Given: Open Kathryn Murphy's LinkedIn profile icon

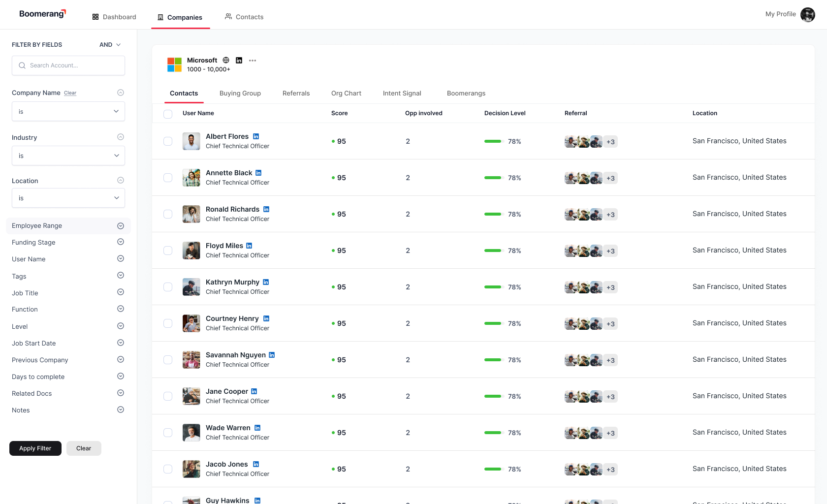Looking at the screenshot, I should point(266,282).
